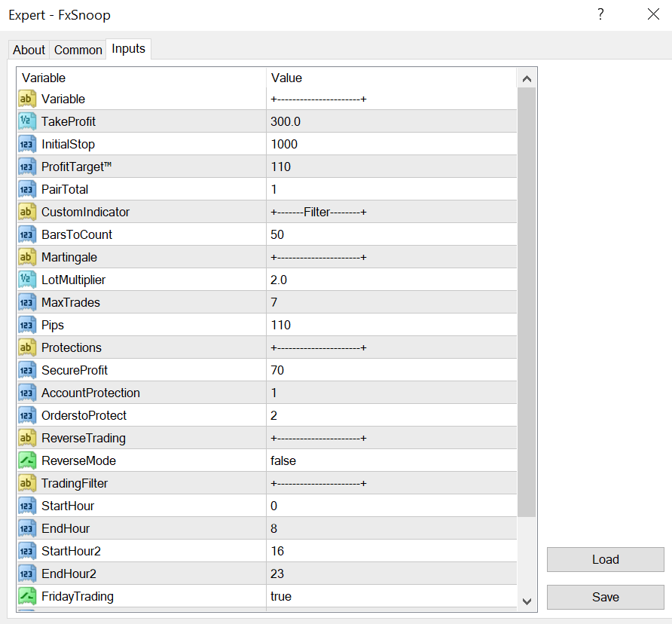Select the FridayTrading true value
The image size is (672, 624).
pos(281,596)
